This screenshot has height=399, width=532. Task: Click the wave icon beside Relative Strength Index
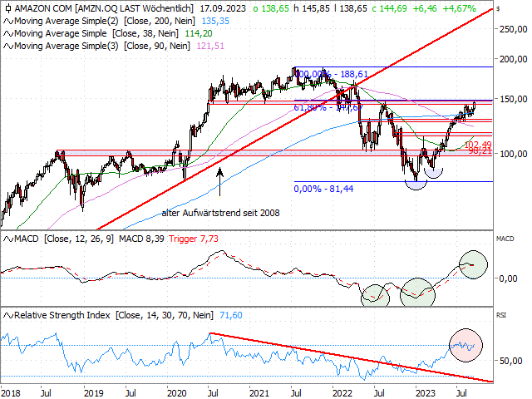(x=8, y=316)
